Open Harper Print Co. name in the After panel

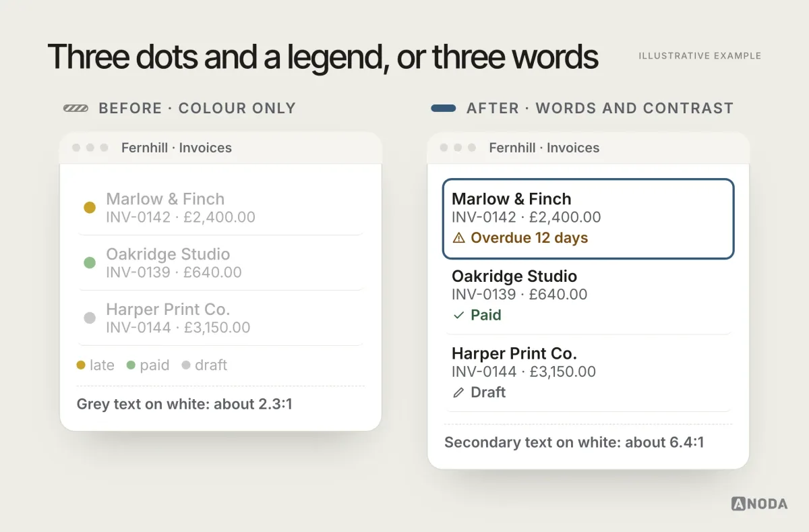pos(514,354)
